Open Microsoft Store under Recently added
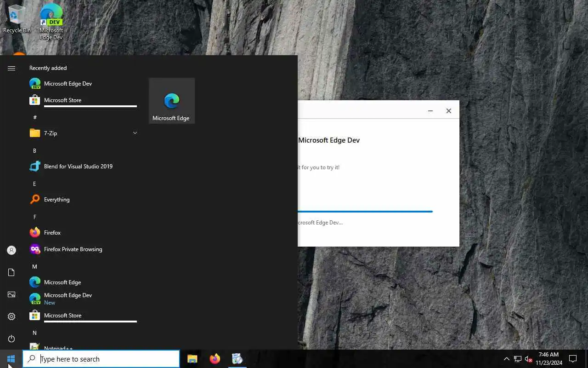Image resolution: width=588 pixels, height=368 pixels. (83, 100)
